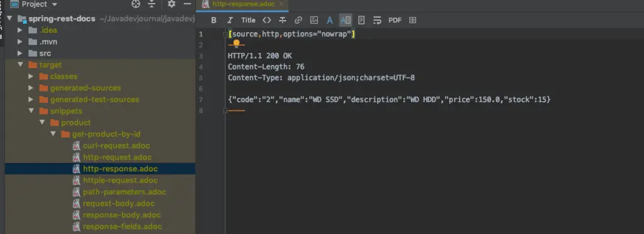
Task: Click line number 7 in the gutter
Action: (200, 100)
